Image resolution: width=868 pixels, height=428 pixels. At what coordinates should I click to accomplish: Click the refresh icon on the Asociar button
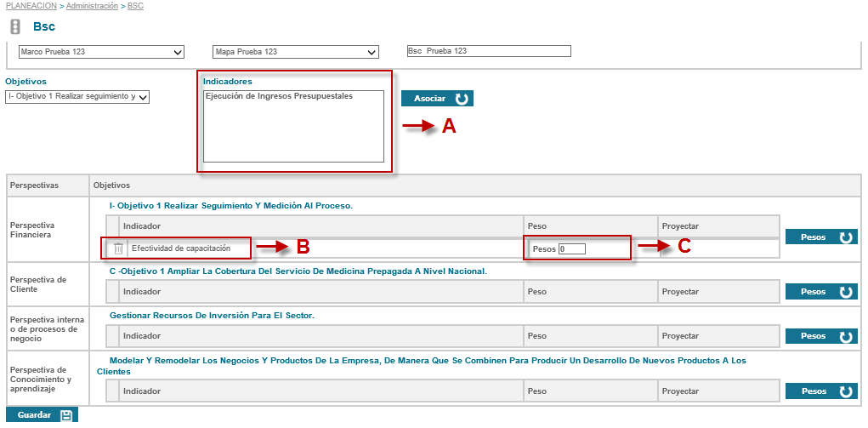click(x=462, y=99)
